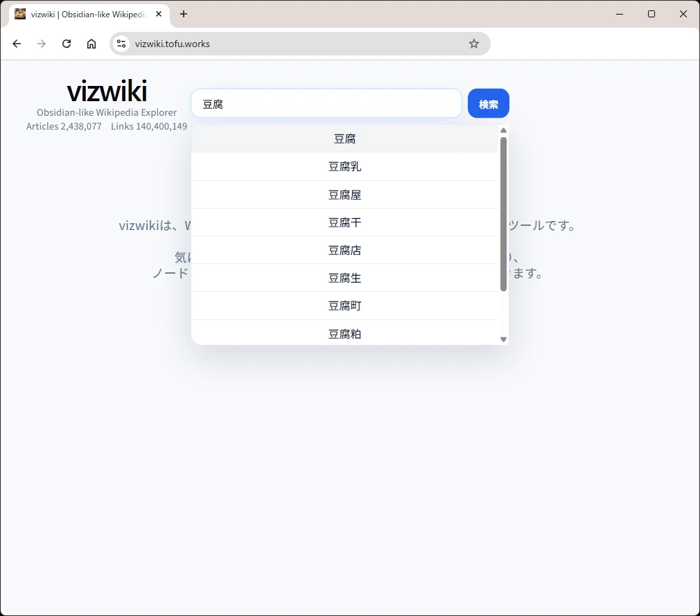The width and height of the screenshot is (700, 616).
Task: Open a new browser tab
Action: [184, 14]
